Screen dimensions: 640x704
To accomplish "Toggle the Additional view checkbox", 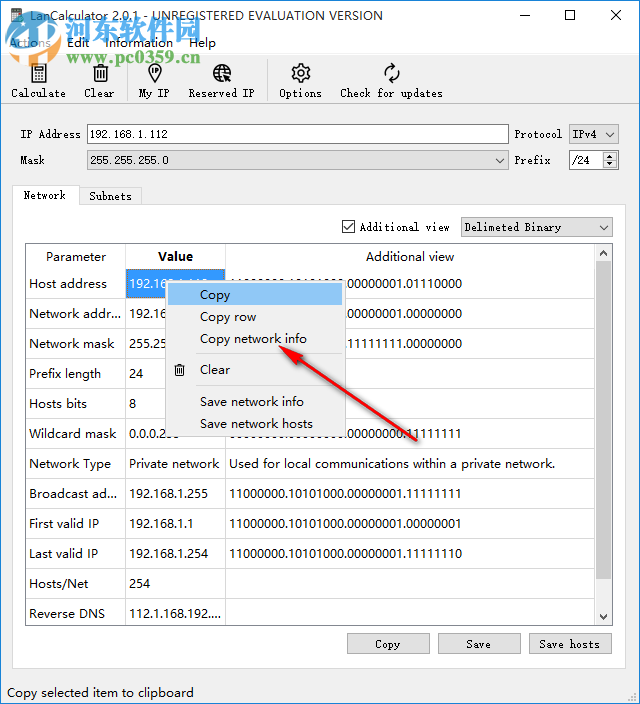I will [x=348, y=227].
